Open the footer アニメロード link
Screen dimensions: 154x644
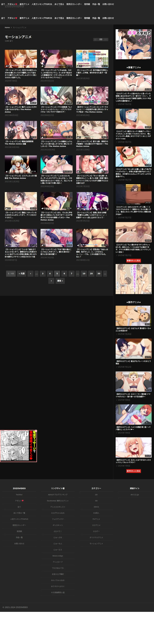58,562
